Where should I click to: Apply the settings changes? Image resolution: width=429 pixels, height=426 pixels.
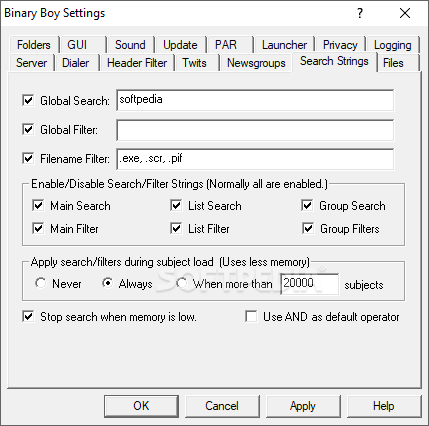click(303, 406)
